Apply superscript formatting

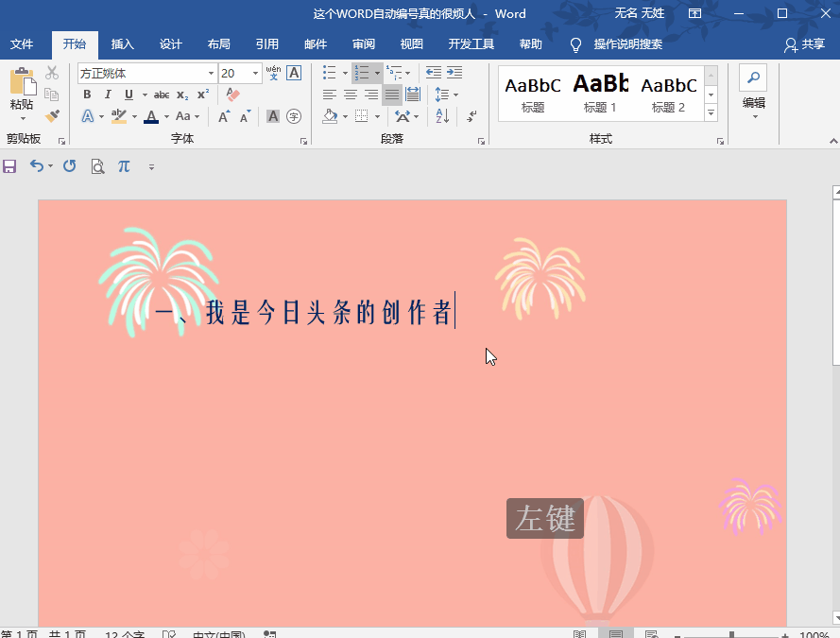click(200, 95)
